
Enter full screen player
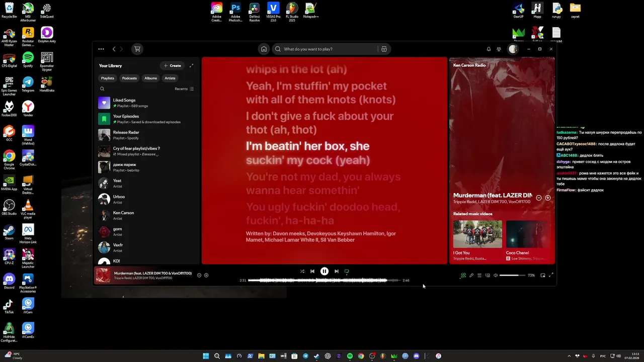pyautogui.click(x=551, y=276)
